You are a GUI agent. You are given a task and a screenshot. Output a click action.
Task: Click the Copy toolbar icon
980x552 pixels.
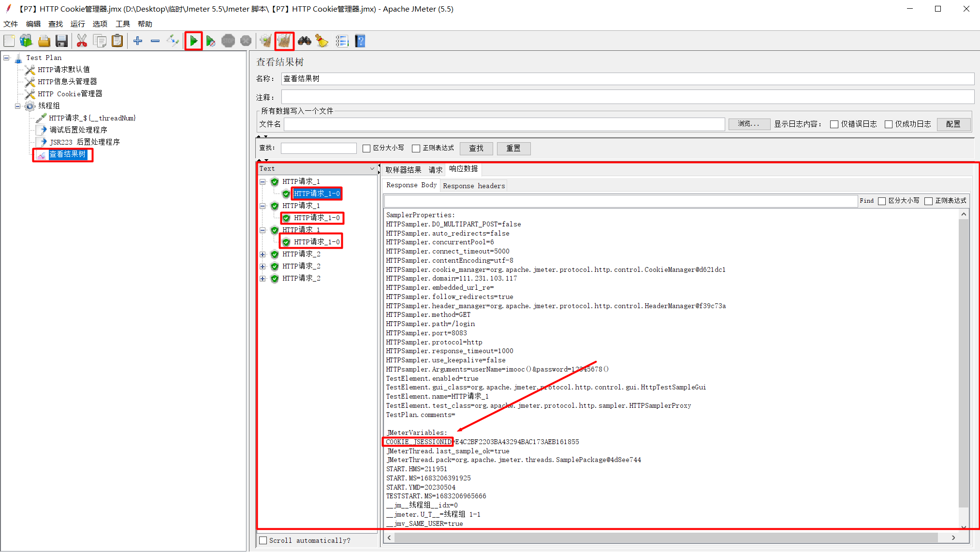tap(100, 41)
